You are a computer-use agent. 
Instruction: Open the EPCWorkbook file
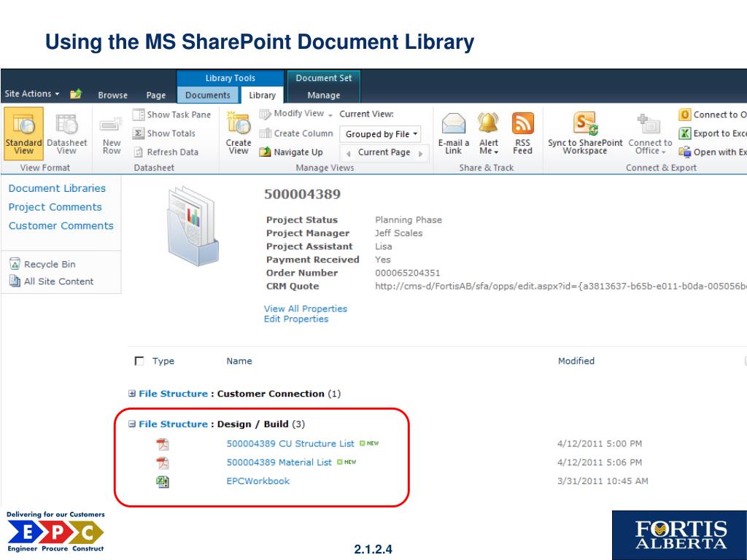[258, 481]
